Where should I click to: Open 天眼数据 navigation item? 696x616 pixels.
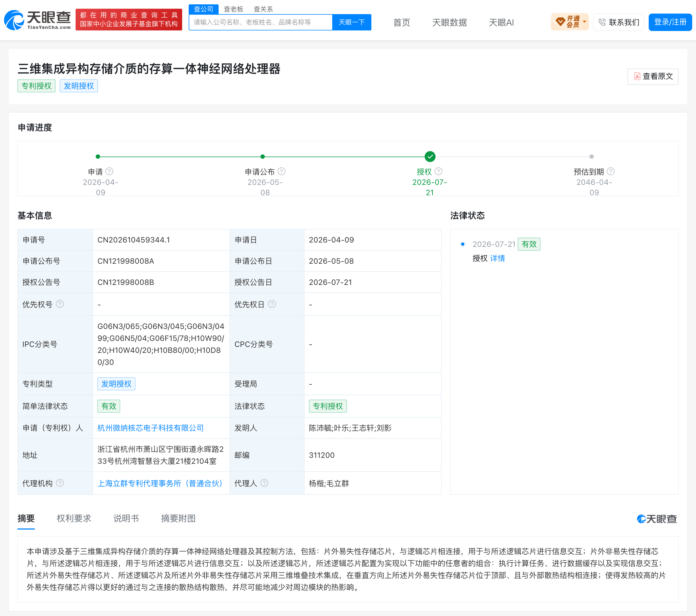pyautogui.click(x=449, y=23)
